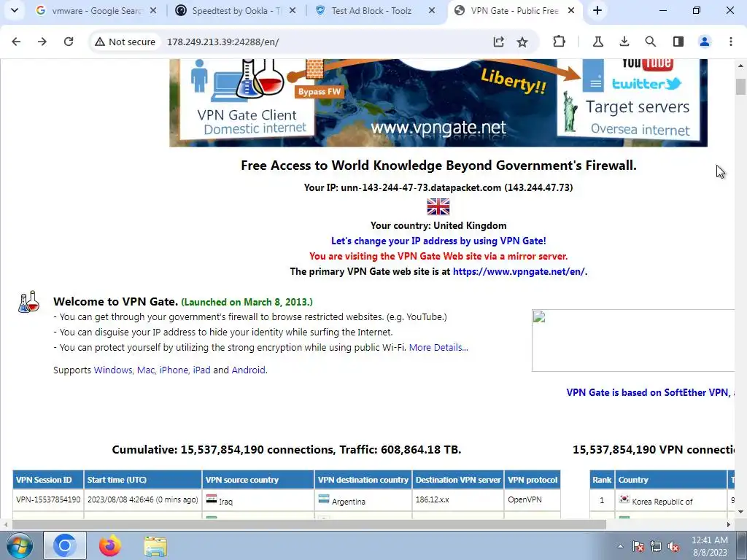Open the Extensions puzzle icon
This screenshot has width=747, height=560.
click(559, 42)
